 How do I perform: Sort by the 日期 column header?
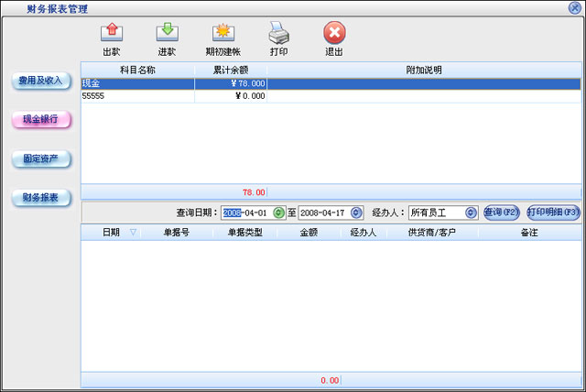pos(111,233)
